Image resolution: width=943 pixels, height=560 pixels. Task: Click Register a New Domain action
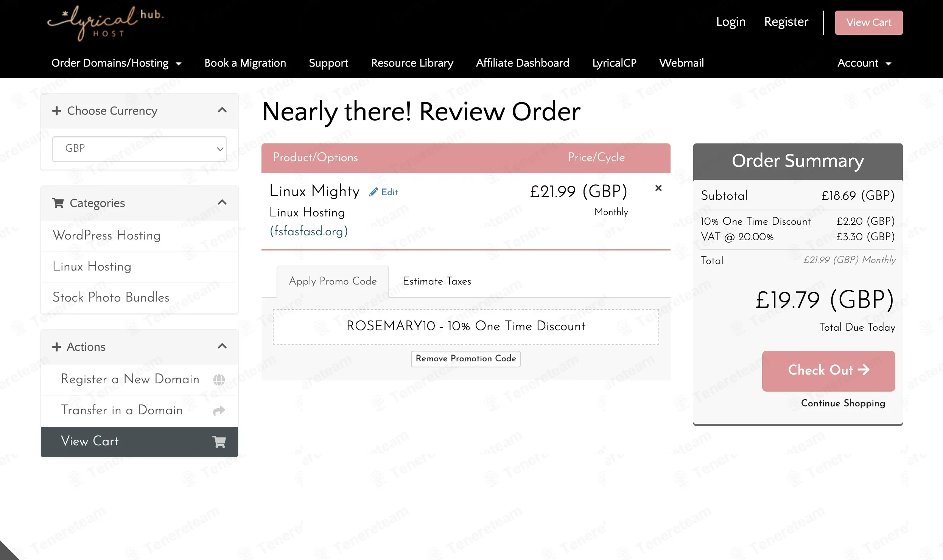tap(139, 380)
